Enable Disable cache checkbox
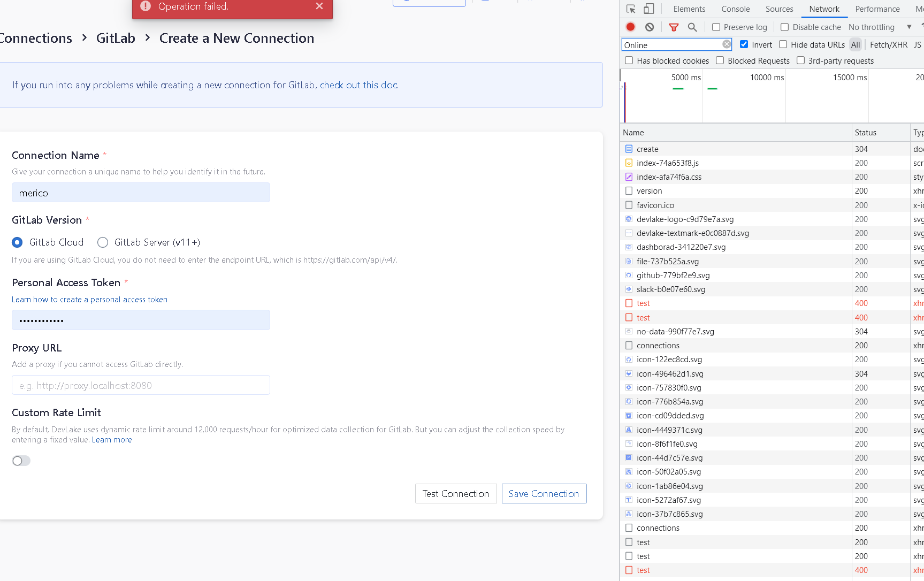The image size is (924, 581). click(x=785, y=27)
